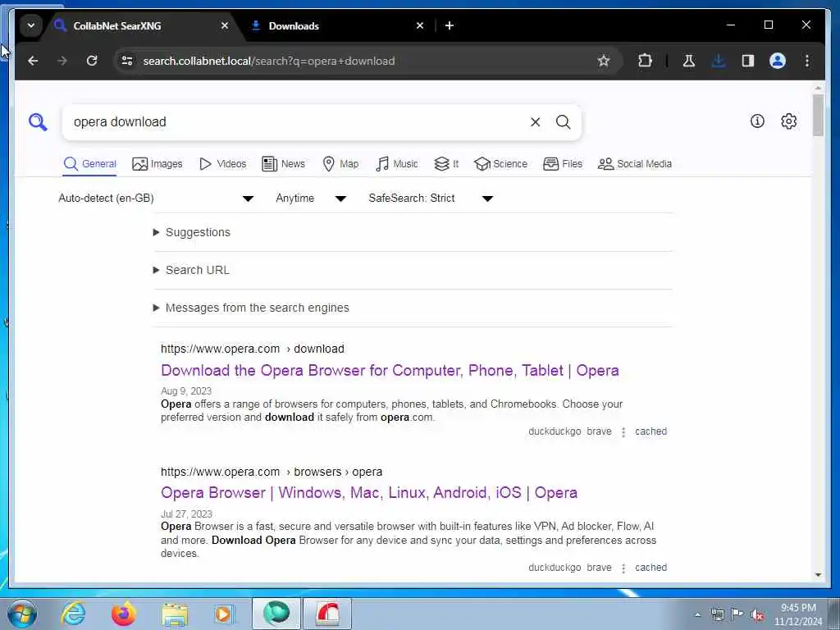840x630 pixels.
Task: Open the three-dot menu of first result
Action: pos(623,431)
